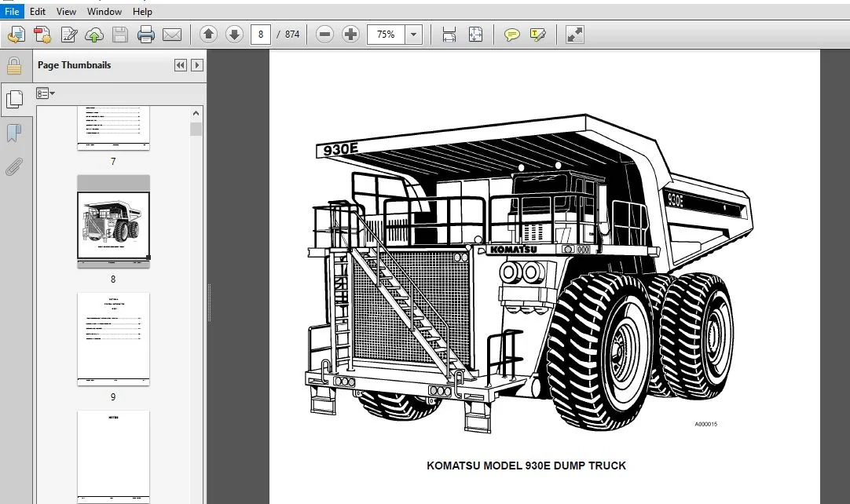Click the A000015 figure reference text
The height and width of the screenshot is (504, 850).
point(705,425)
